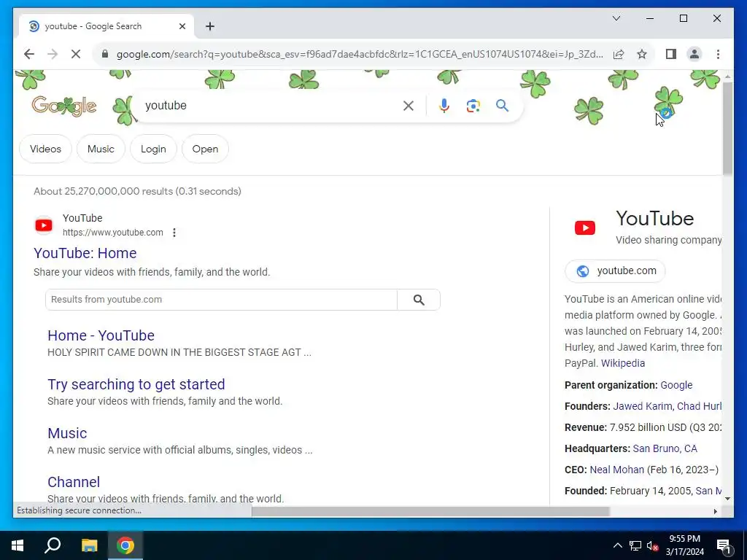Select the Open filter chip
The width and height of the screenshot is (747, 560).
point(205,149)
